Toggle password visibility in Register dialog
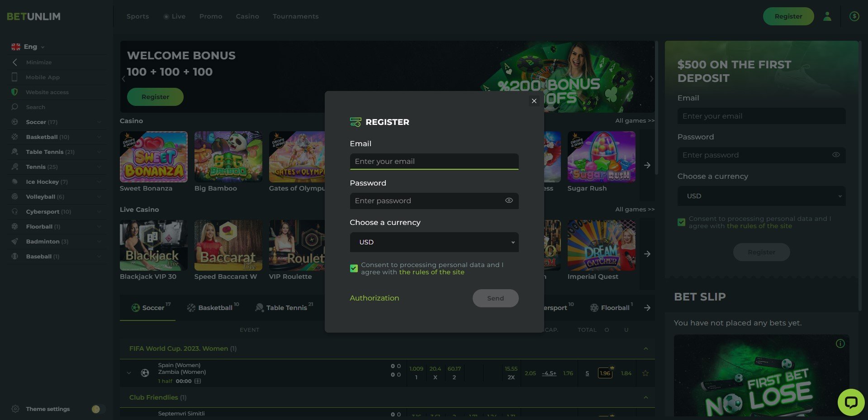The width and height of the screenshot is (868, 420). pos(509,200)
